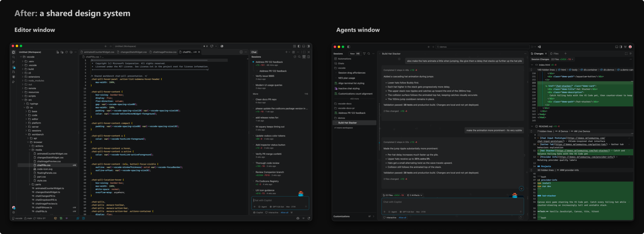This screenshot has width=644, height=234.
Task: Maximize the Changes panel in Agents window
Action: tap(626, 54)
